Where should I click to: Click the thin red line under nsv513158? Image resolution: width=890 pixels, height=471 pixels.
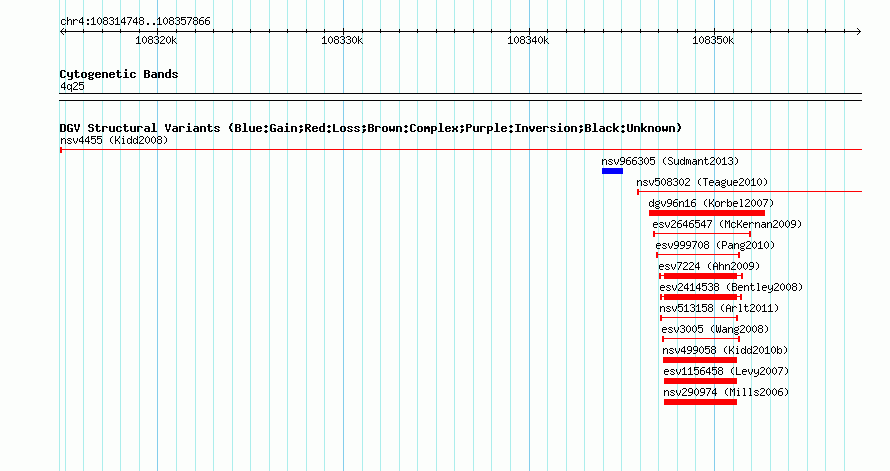coord(699,318)
